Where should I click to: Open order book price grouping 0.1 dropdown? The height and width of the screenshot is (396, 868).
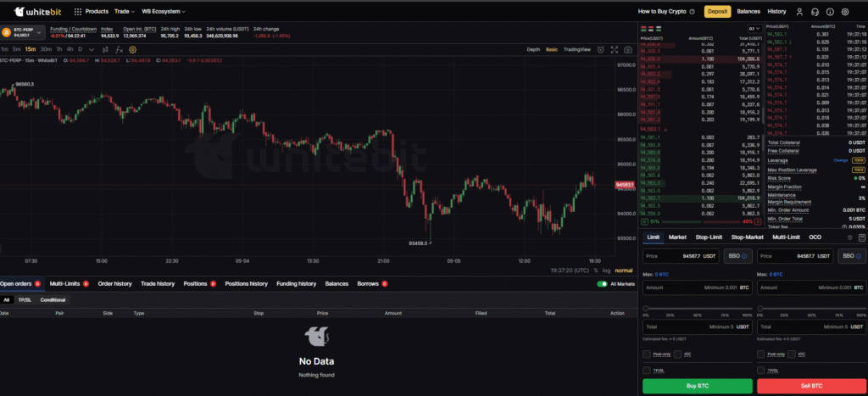tap(754, 28)
